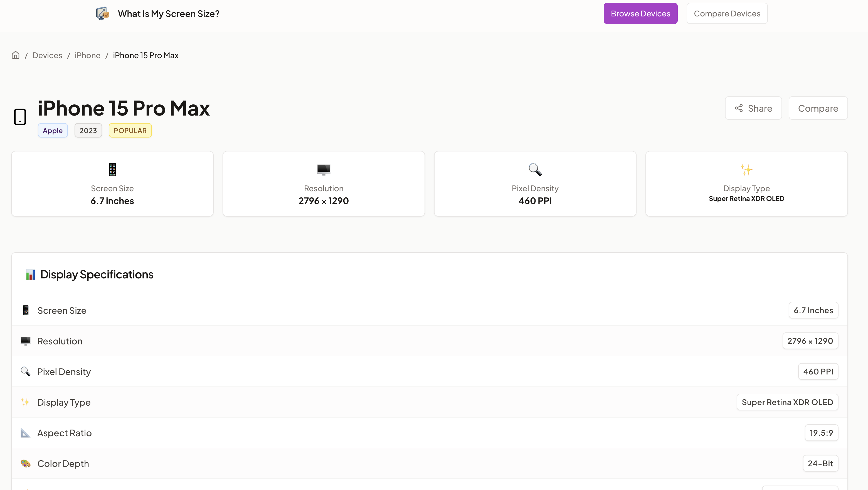868x490 pixels.
Task: Click the sparkles icon in Display Type row
Action: pos(26,402)
